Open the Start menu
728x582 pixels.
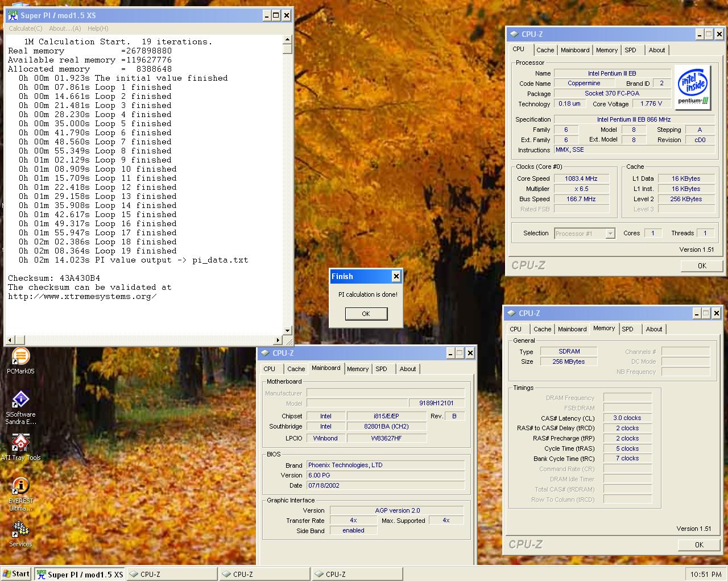[16, 573]
